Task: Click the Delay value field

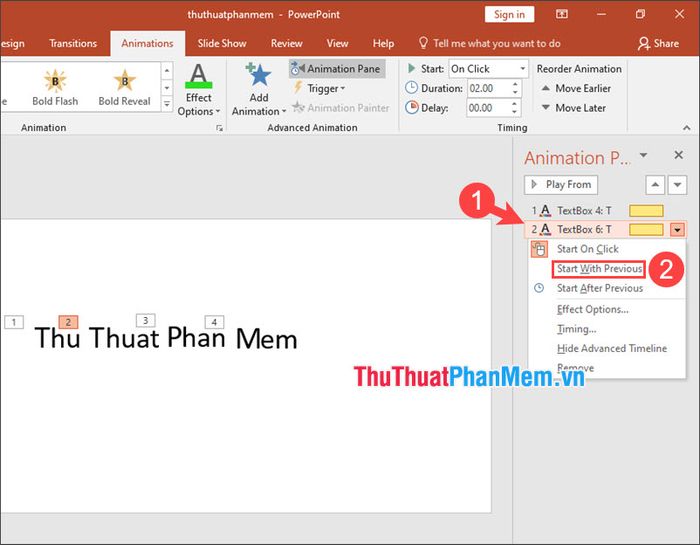Action: point(488,108)
